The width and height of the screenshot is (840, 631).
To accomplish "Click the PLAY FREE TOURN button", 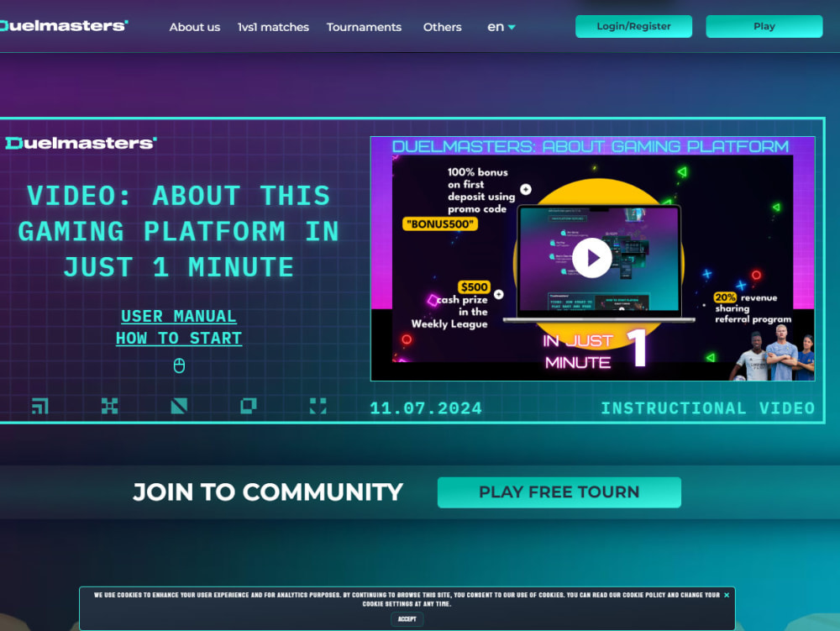I will tap(559, 492).
